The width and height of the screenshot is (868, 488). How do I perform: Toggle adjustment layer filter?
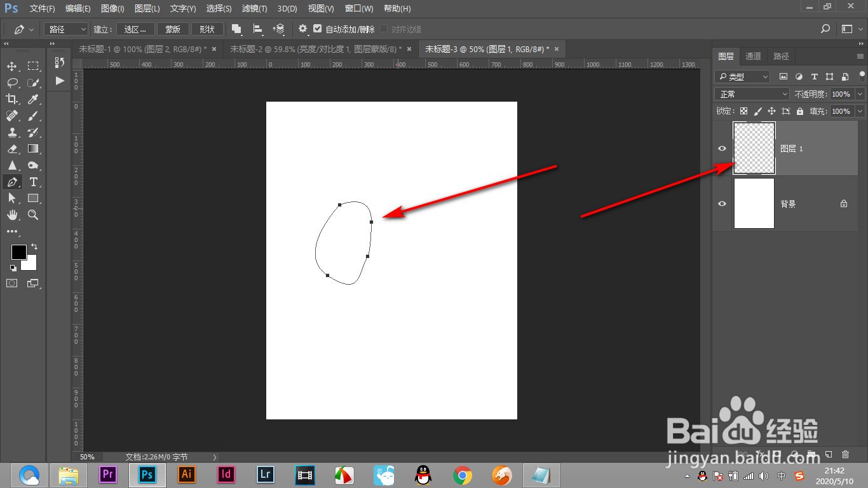tap(799, 76)
